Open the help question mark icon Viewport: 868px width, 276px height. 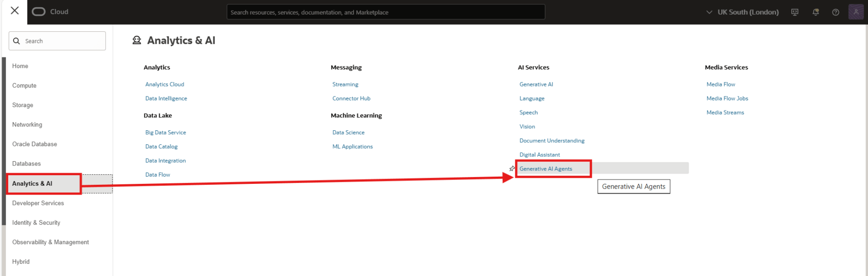coord(836,12)
